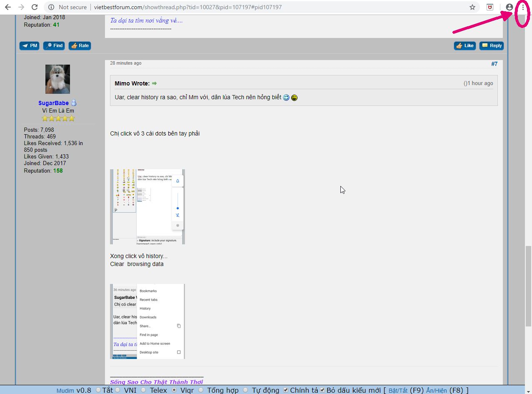Click the browser forward arrow
This screenshot has width=532, height=394.
[21, 7]
